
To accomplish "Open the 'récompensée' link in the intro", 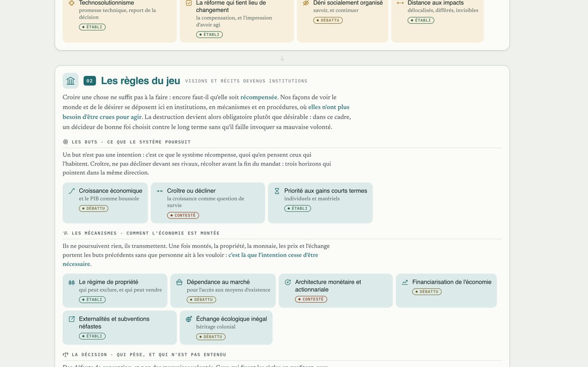I will pyautogui.click(x=259, y=97).
